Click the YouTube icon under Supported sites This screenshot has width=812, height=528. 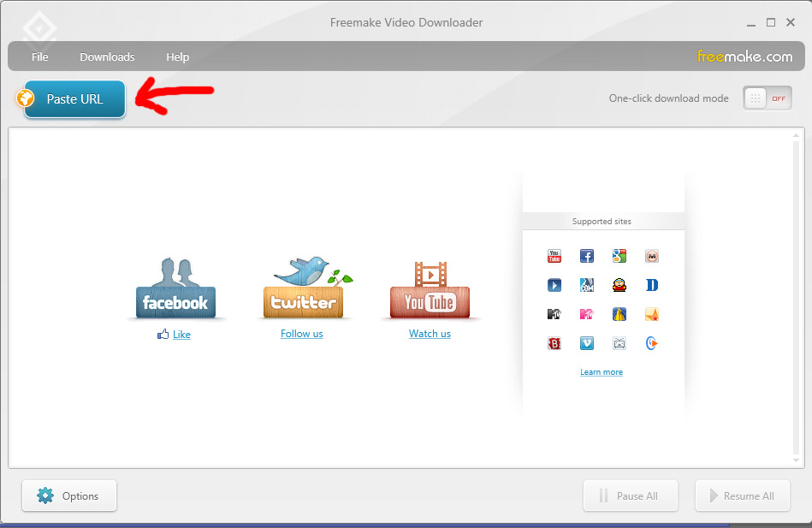tap(554, 256)
